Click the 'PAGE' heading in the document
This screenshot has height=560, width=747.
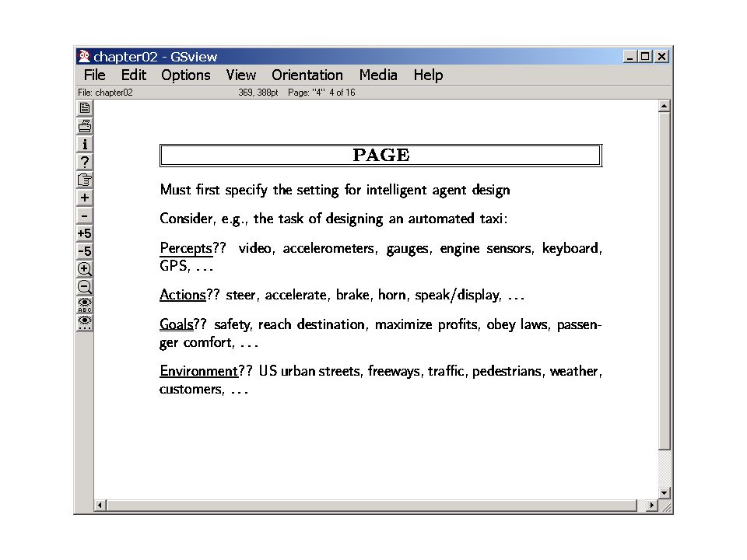tap(381, 156)
